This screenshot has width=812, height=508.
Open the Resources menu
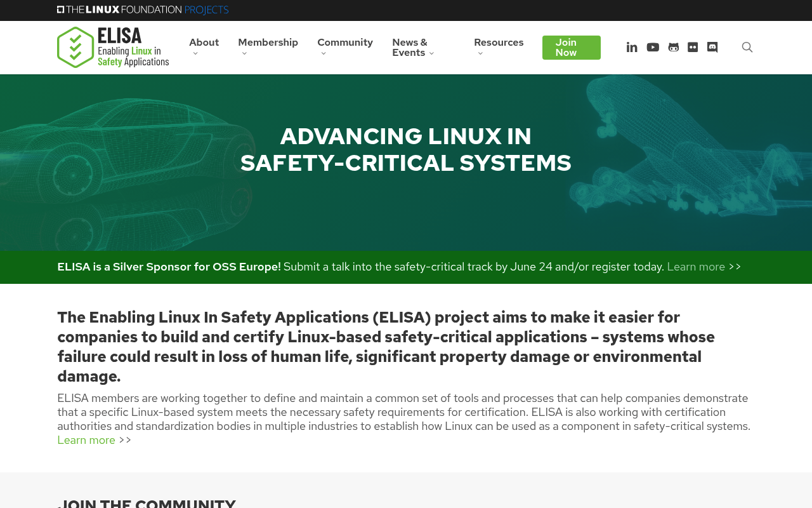499,47
